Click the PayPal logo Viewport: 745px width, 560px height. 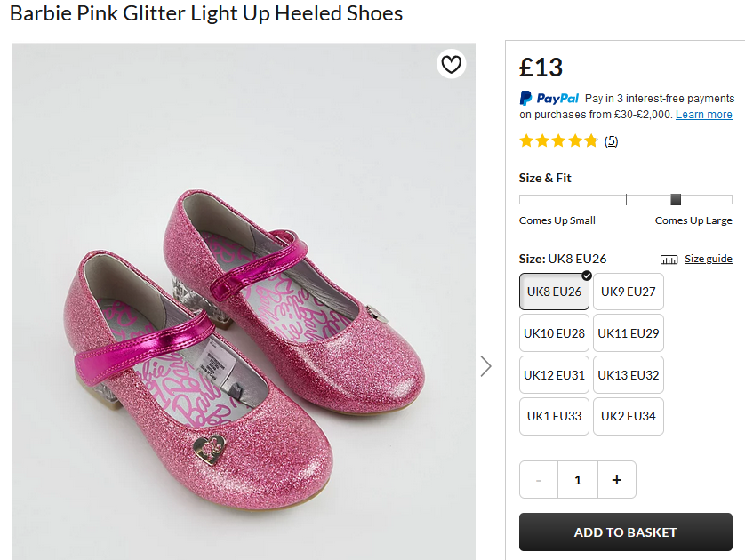549,99
